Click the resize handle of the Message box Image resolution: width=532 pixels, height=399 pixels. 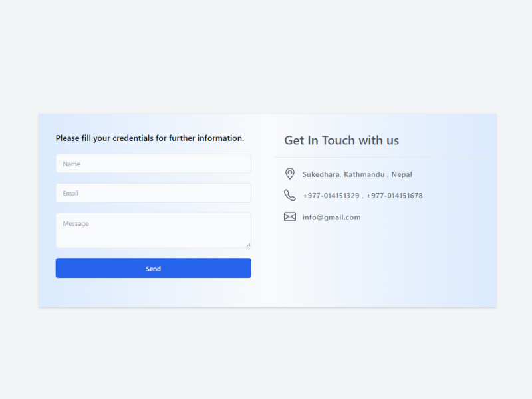pyautogui.click(x=247, y=245)
